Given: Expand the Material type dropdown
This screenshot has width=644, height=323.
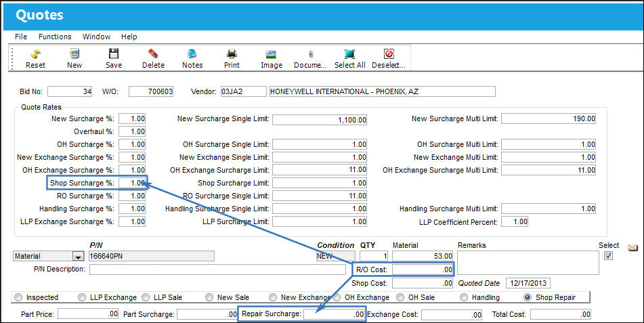Looking at the screenshot, I should tap(78, 257).
